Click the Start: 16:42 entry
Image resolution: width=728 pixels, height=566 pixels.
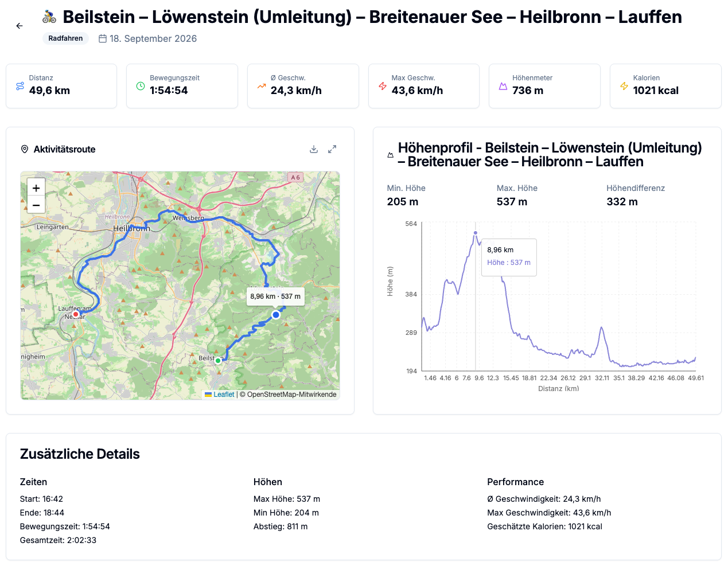tap(41, 499)
